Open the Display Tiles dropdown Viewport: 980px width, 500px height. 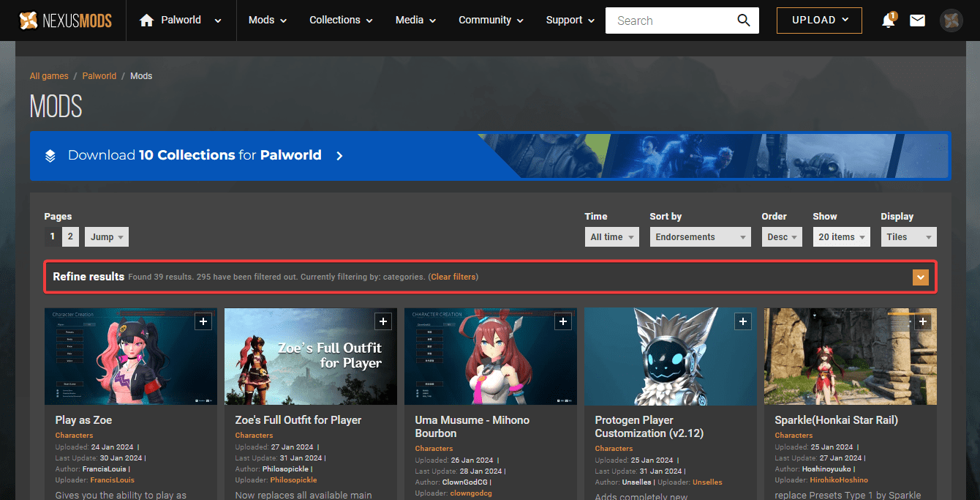click(x=908, y=237)
